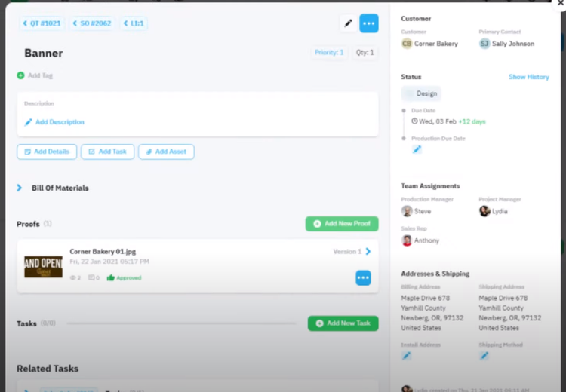Open the blue three-dot menu at top
The height and width of the screenshot is (392, 566).
369,23
